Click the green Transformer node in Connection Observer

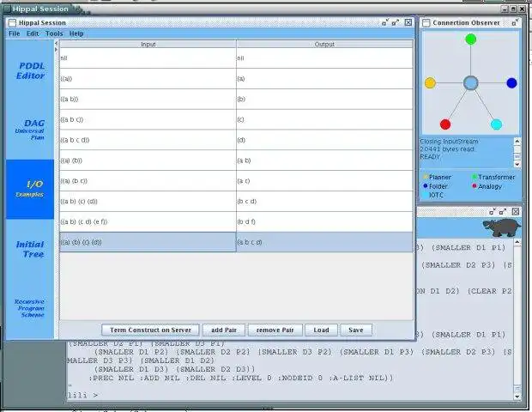[x=470, y=39]
